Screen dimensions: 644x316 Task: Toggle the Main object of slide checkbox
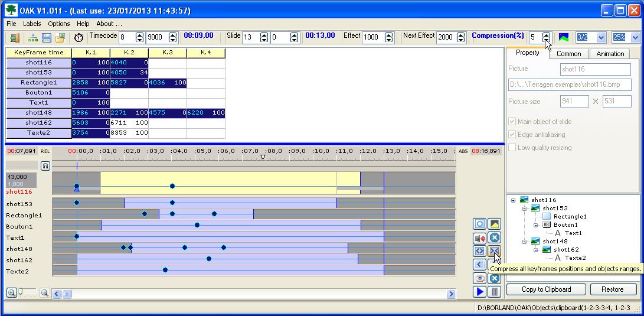[512, 122]
